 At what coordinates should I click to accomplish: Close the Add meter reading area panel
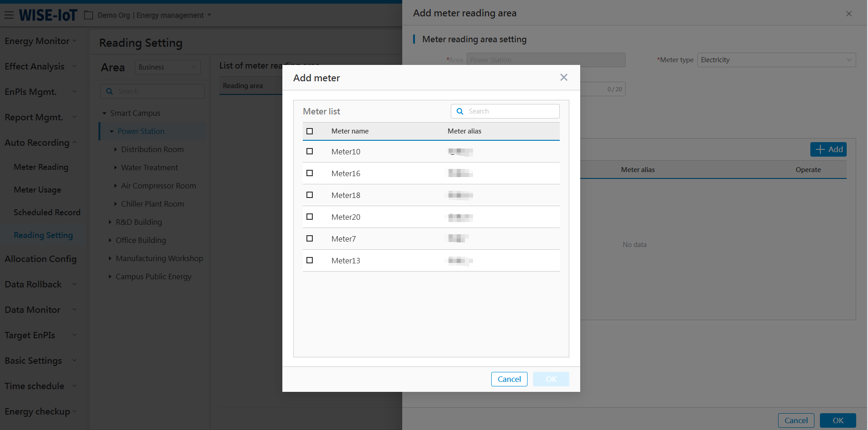pos(848,14)
